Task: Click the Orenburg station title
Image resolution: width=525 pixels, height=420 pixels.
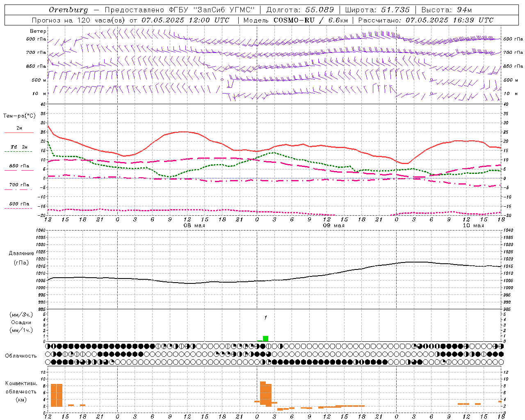Action: (x=68, y=10)
